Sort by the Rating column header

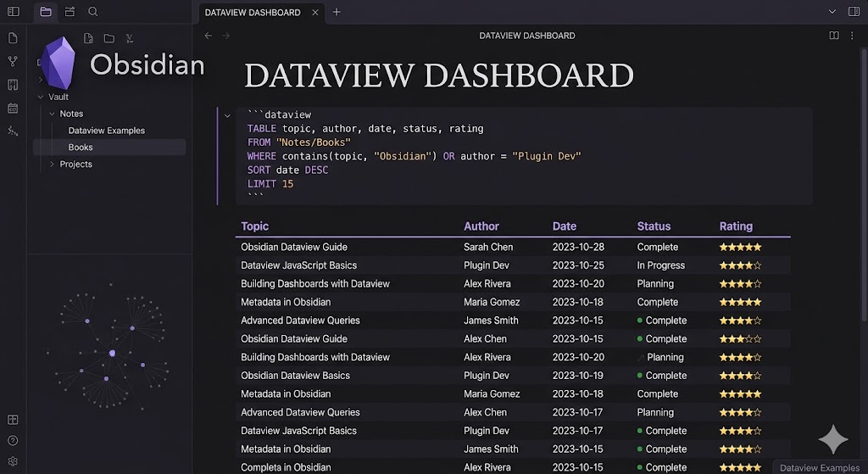pyautogui.click(x=736, y=226)
